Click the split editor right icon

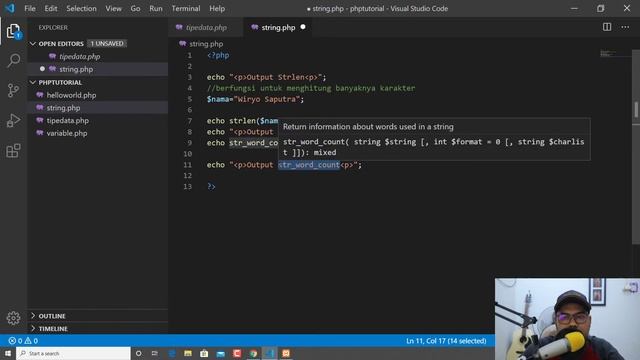tap(607, 27)
